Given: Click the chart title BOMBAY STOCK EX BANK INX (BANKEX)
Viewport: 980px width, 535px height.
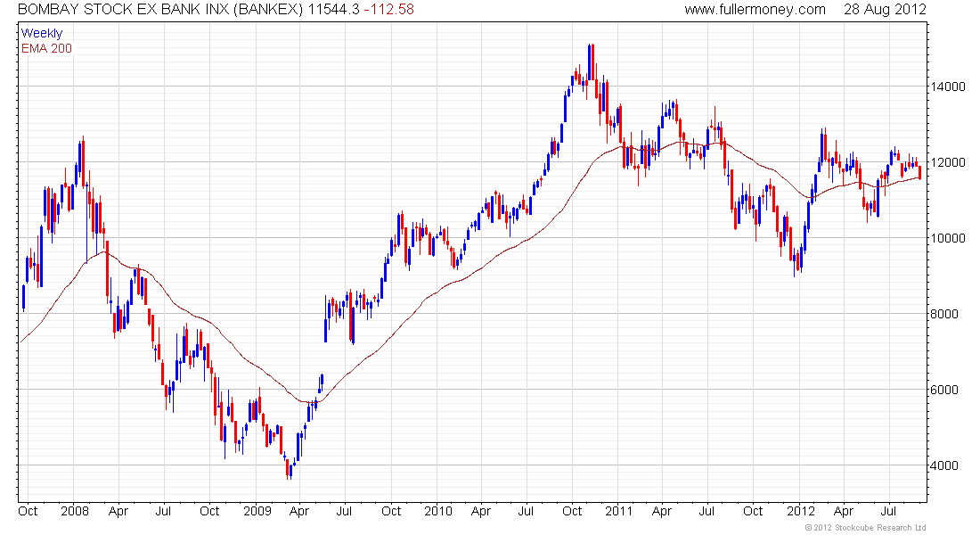Looking at the screenshot, I should coord(160,10).
